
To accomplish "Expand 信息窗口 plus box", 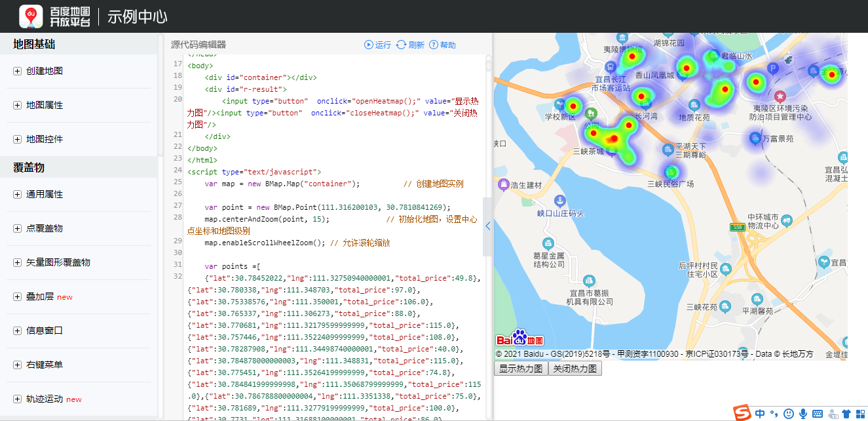I will click(18, 331).
